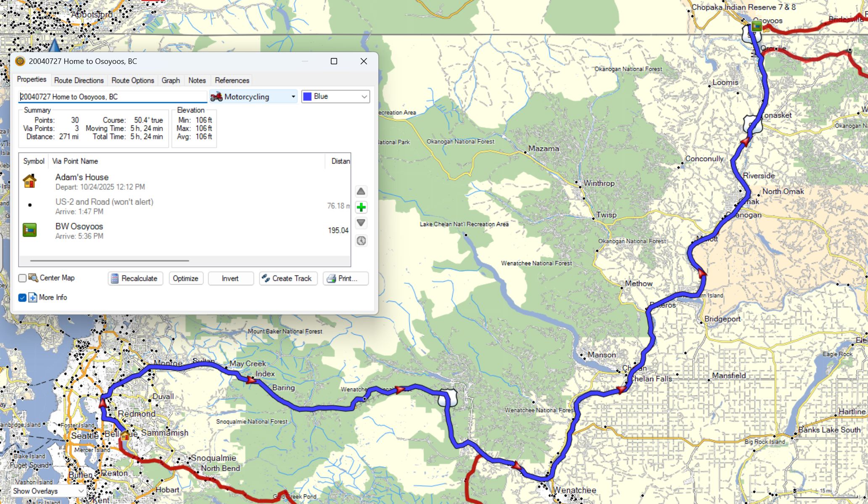Uncheck the More Info checkbox

coord(23,298)
